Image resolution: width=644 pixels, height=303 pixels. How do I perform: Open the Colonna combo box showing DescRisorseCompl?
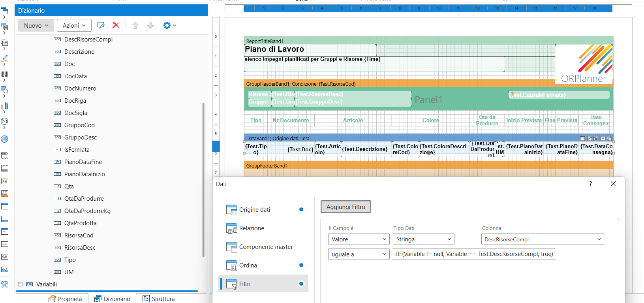tap(543, 239)
